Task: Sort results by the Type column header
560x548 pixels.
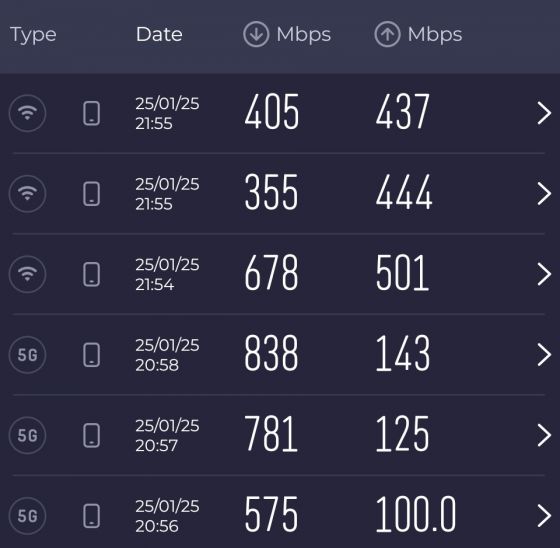Action: [33, 35]
